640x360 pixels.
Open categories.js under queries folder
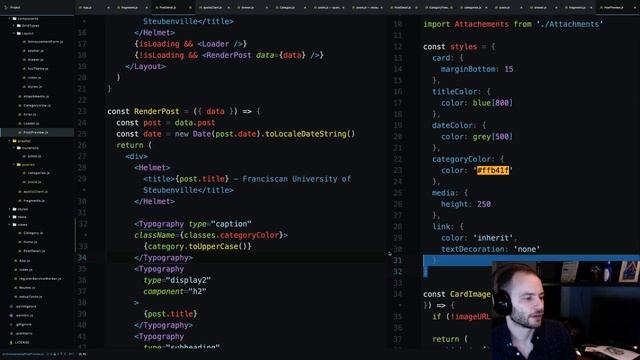click(x=38, y=173)
